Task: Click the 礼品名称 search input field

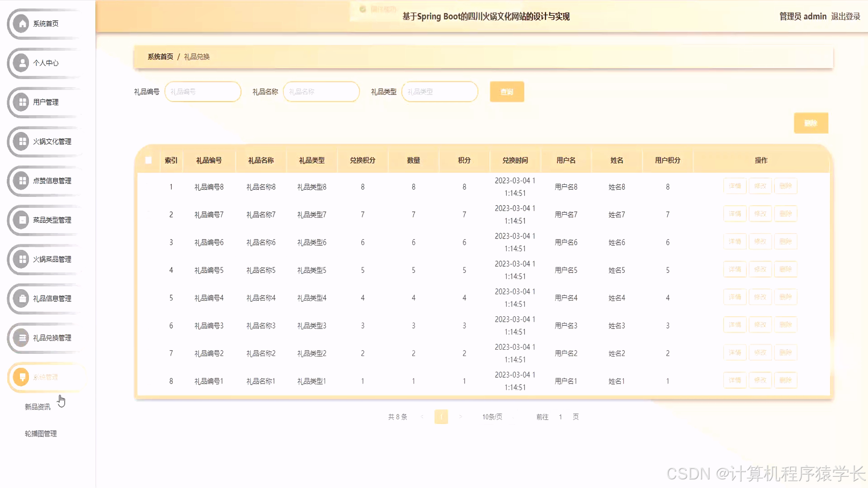Action: coord(321,91)
